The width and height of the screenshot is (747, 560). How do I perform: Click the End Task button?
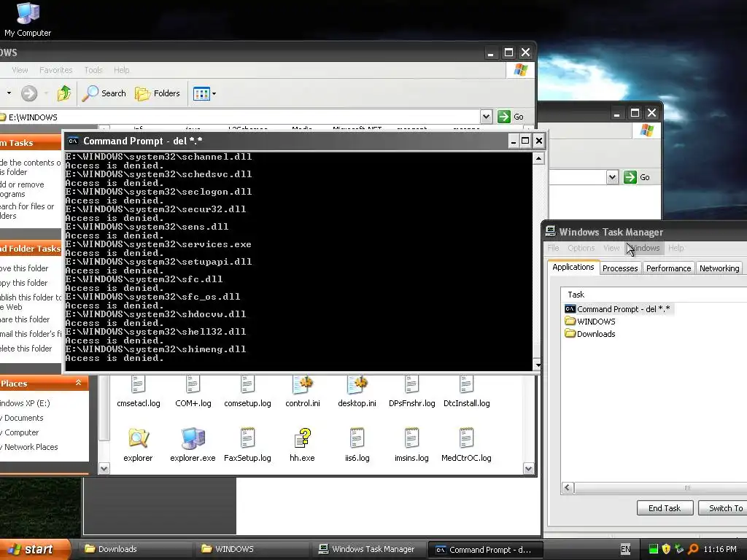[665, 508]
